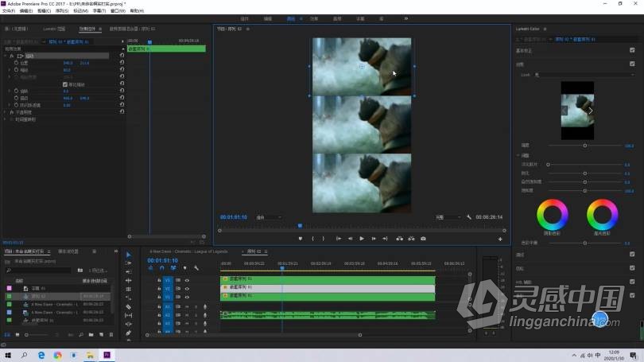Image resolution: width=644 pixels, height=362 pixels.
Task: Select the Slip tool
Action: tap(129, 315)
